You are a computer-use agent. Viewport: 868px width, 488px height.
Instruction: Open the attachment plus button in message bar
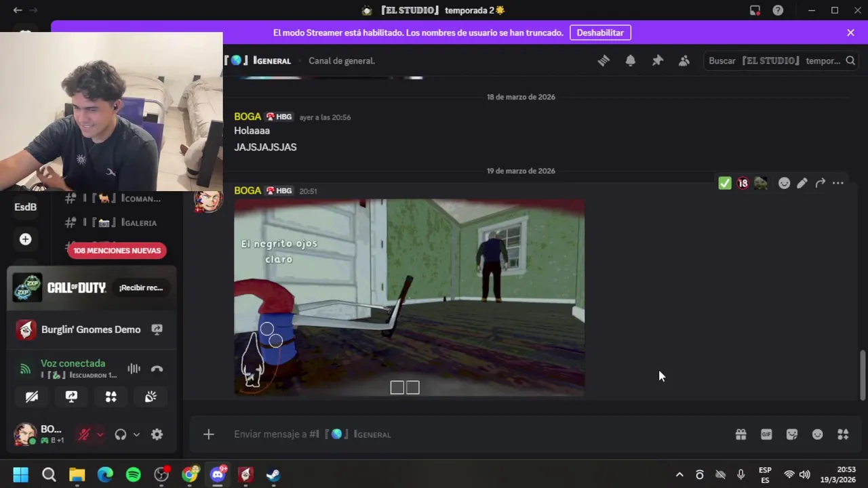click(x=208, y=434)
